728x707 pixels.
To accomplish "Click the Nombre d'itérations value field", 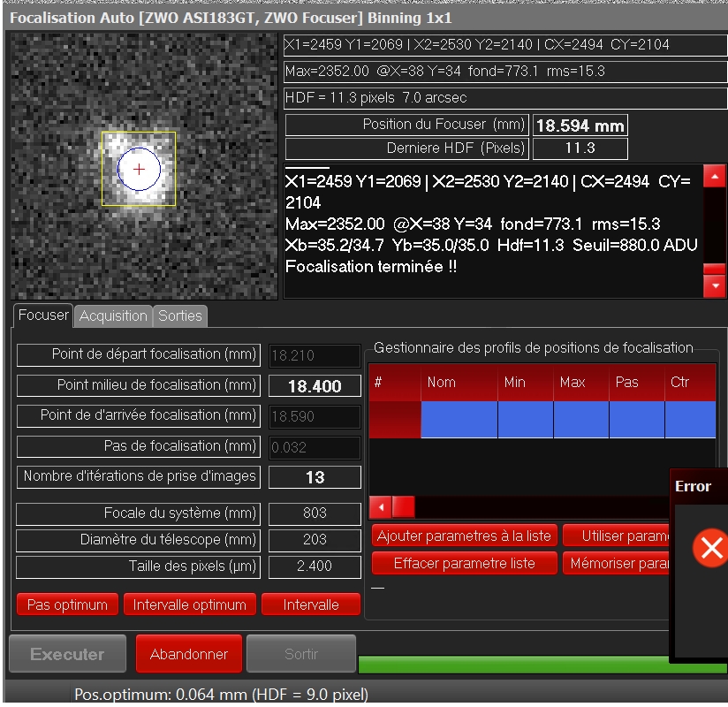I will click(x=315, y=477).
